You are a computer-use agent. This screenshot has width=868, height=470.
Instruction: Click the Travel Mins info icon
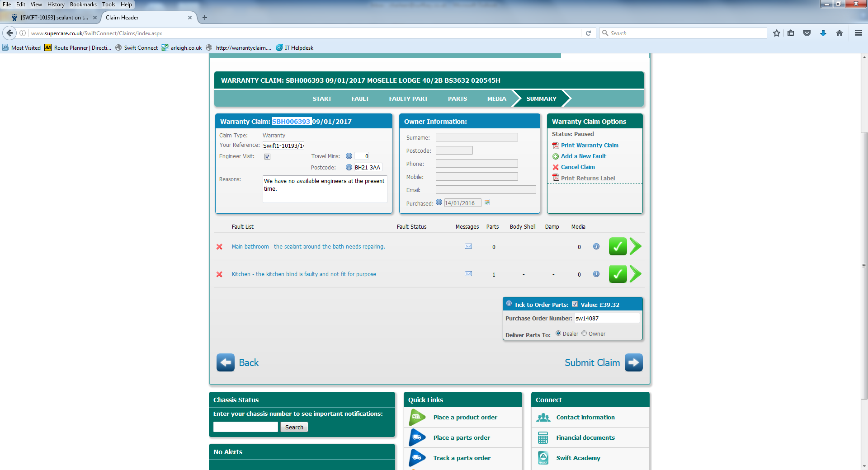pyautogui.click(x=349, y=156)
